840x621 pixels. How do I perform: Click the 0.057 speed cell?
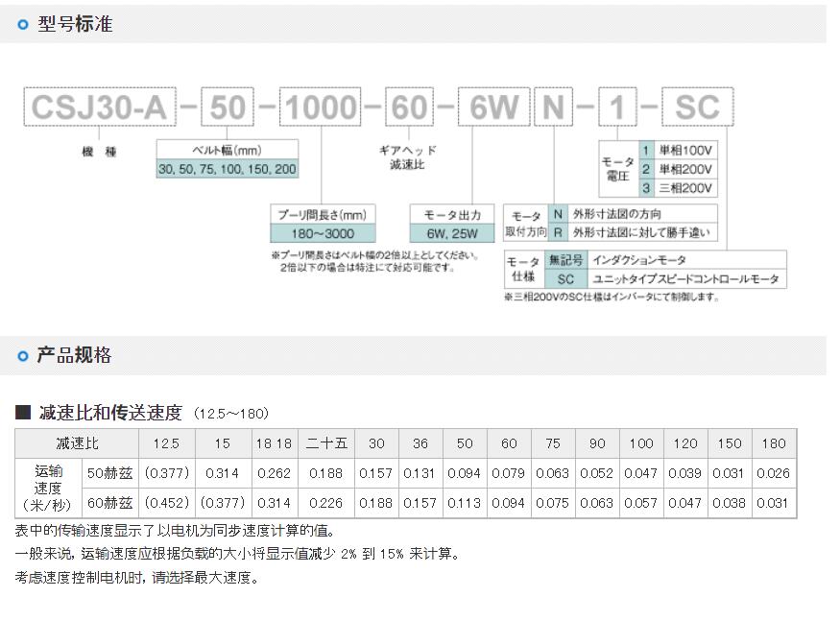[641, 503]
